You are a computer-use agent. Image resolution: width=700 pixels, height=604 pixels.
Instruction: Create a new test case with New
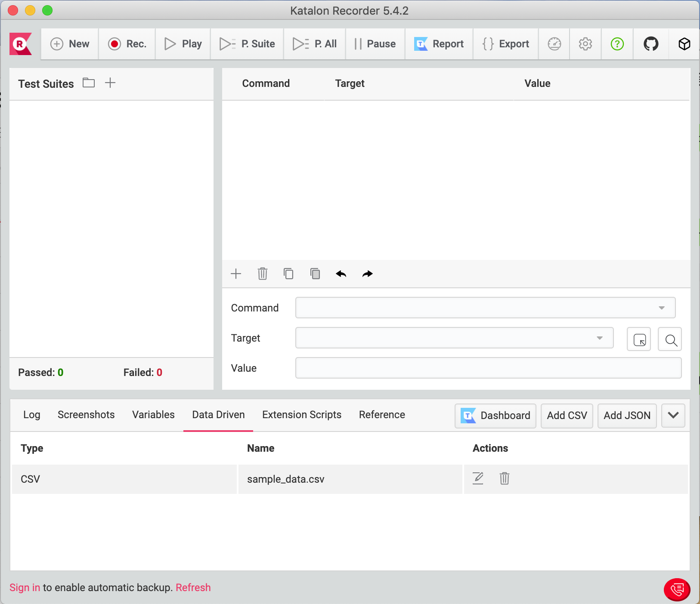pos(70,44)
